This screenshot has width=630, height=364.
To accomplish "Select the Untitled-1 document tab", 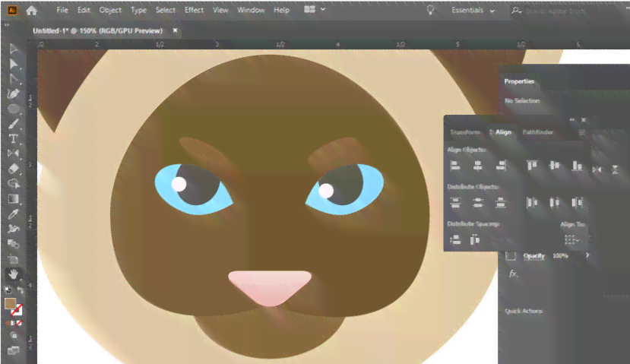I will pyautogui.click(x=97, y=30).
